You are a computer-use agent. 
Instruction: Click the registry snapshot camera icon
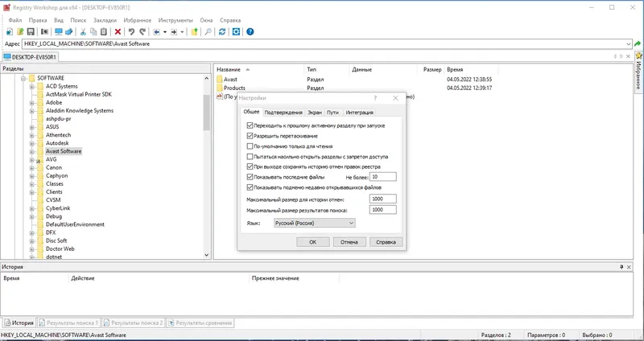pos(44,31)
